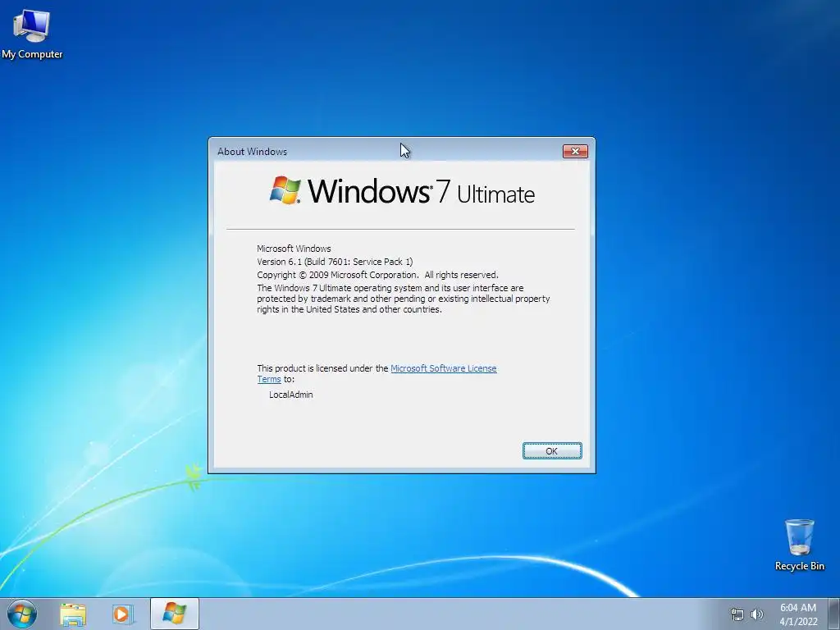
Task: Open the Microsoft Software License link
Action: [x=444, y=368]
